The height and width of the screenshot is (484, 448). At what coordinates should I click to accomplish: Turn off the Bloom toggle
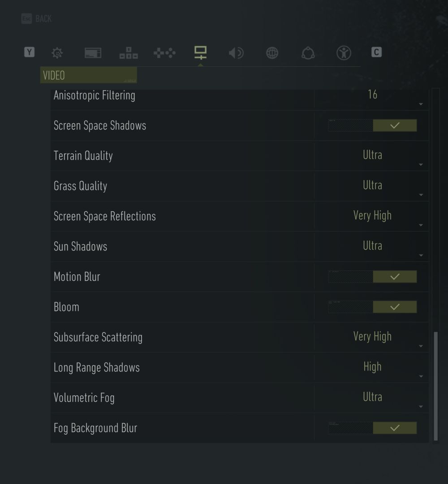tap(372, 307)
